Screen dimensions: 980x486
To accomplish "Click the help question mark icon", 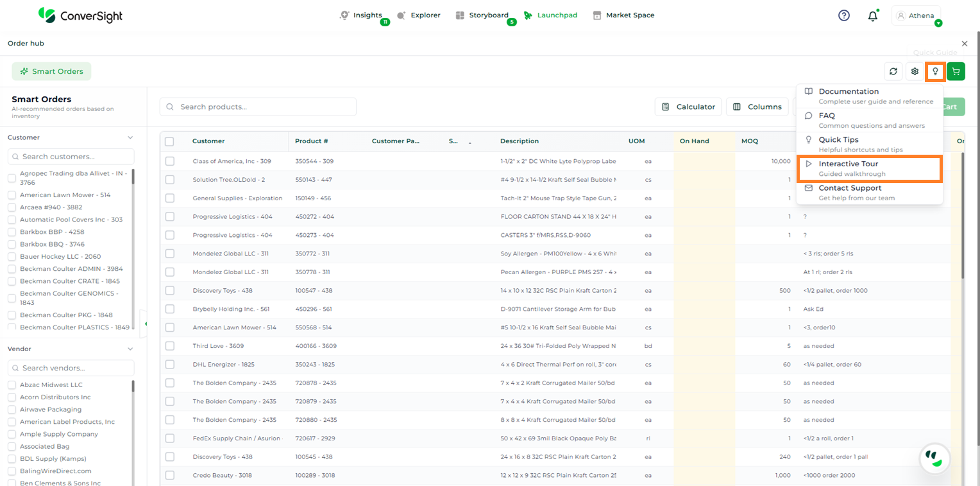I will pos(844,15).
